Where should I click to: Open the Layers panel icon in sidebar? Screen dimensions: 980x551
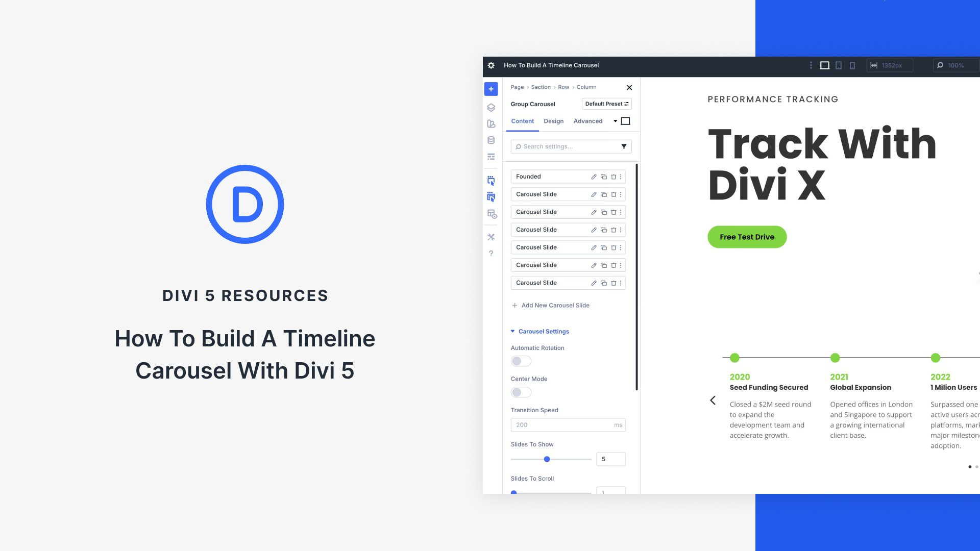pos(491,108)
